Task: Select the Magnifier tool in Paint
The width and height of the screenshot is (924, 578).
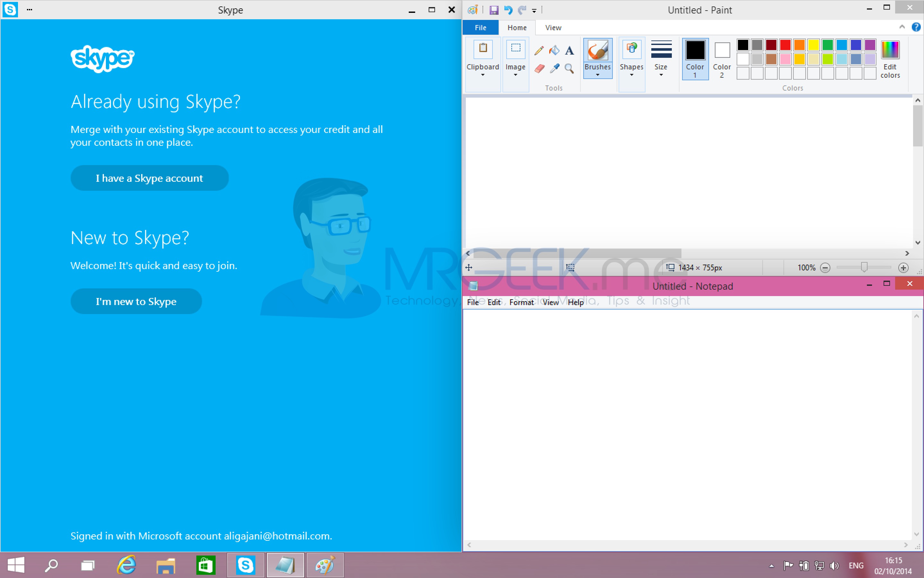Action: [569, 68]
